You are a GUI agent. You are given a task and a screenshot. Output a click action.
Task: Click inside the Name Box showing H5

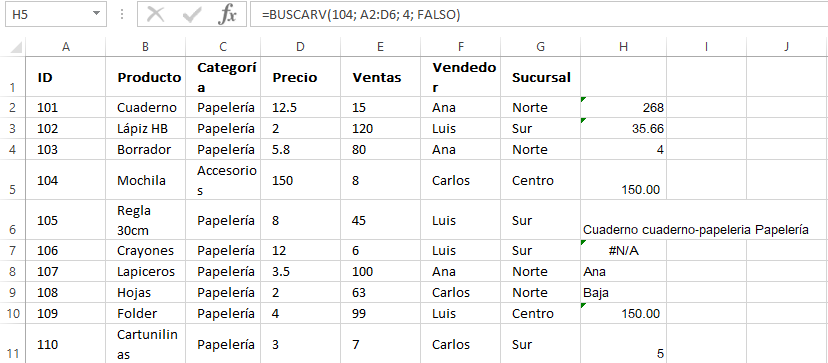(48, 15)
